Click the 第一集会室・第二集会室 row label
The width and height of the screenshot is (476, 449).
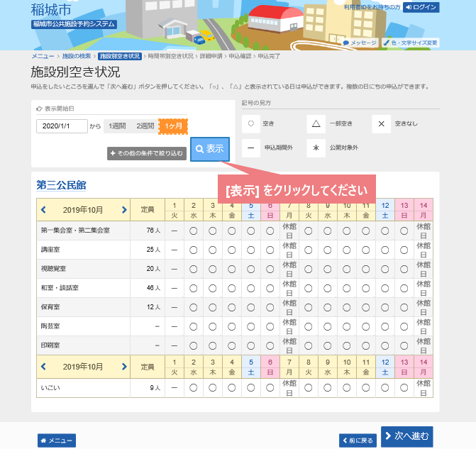75,231
